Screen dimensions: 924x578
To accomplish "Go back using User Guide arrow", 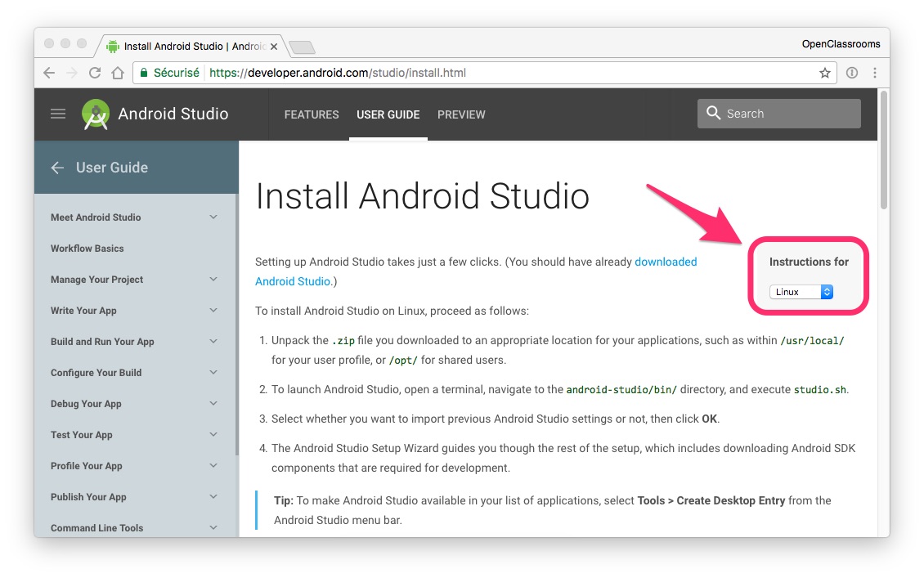I will pos(57,168).
